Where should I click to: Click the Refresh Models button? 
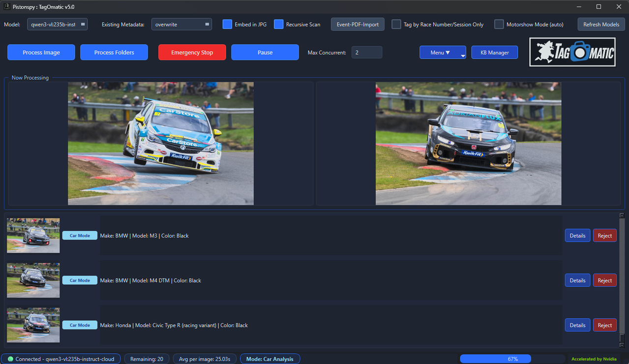[601, 24]
